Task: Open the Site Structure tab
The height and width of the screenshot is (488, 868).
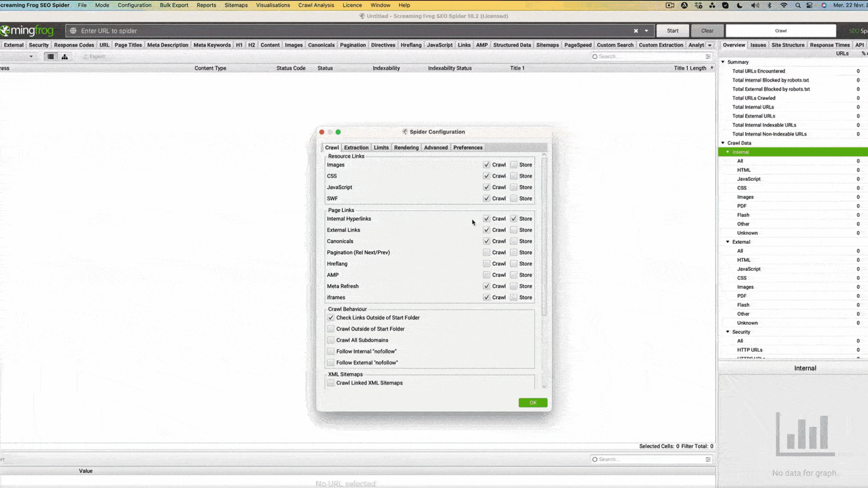Action: click(788, 45)
